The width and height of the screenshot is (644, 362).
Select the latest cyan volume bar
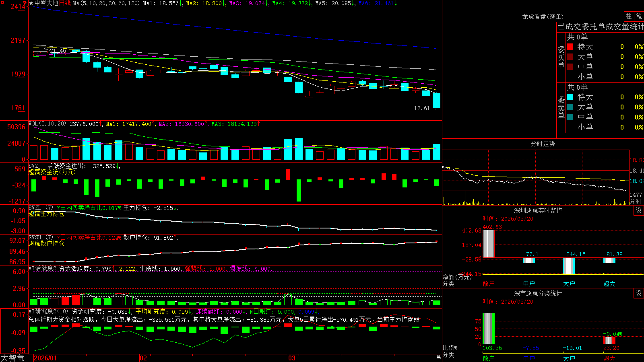click(436, 152)
